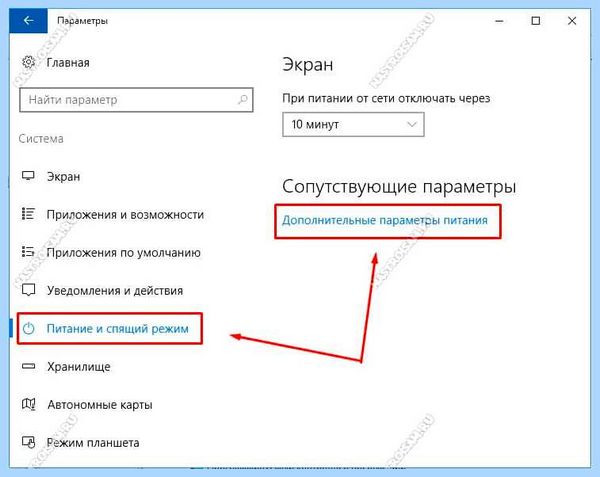
Task: Close the Параметры window
Action: click(572, 21)
